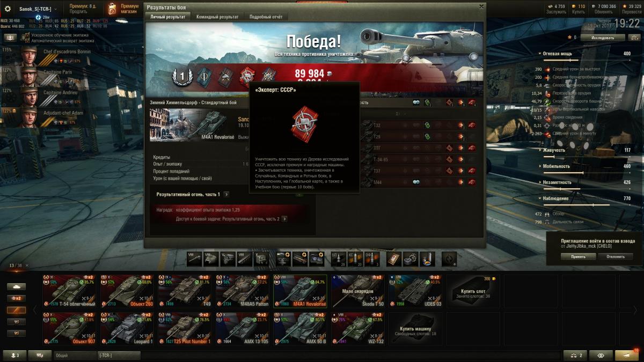
Task: Select the T-54 облегчённый tank card
Action: click(70, 291)
